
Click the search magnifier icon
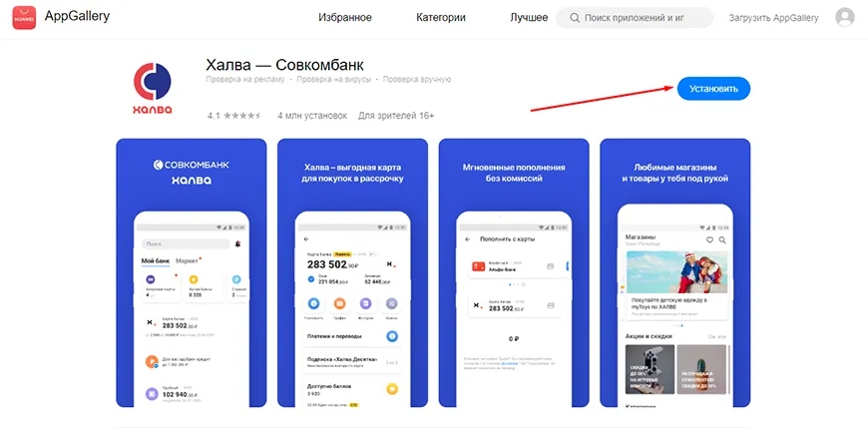coord(575,18)
